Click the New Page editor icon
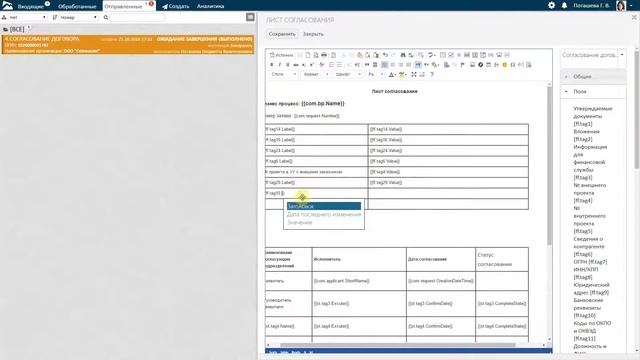The image size is (640, 360). (x=308, y=55)
